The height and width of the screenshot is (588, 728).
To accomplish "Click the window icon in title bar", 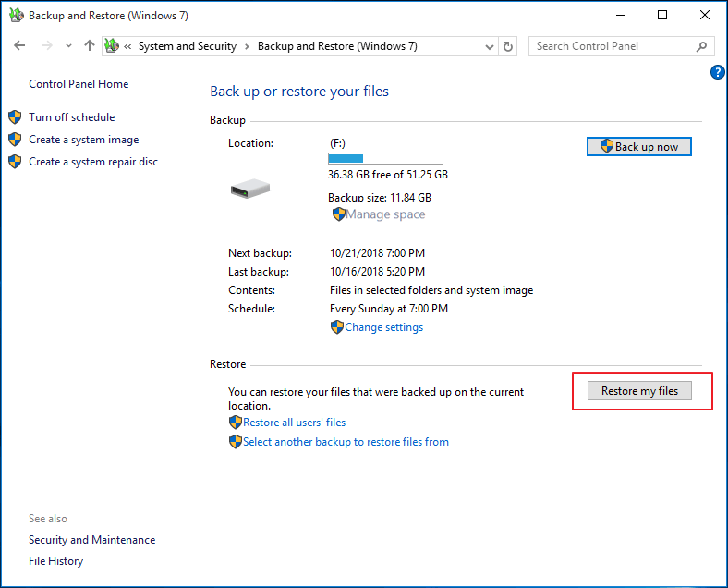I will pyautogui.click(x=15, y=16).
